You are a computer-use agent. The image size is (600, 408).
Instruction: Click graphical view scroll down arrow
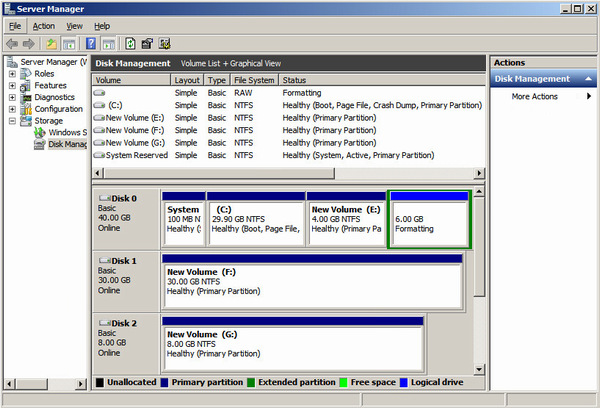479,369
